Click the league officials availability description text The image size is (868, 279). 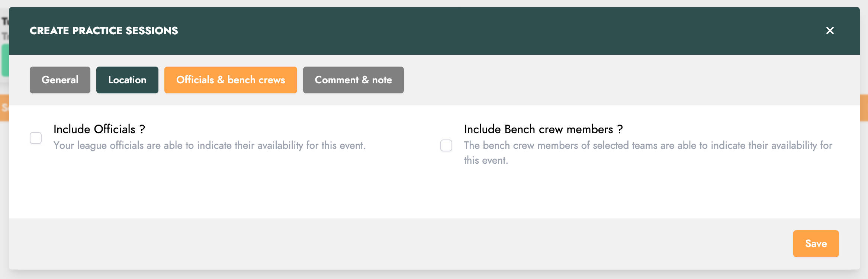point(209,145)
